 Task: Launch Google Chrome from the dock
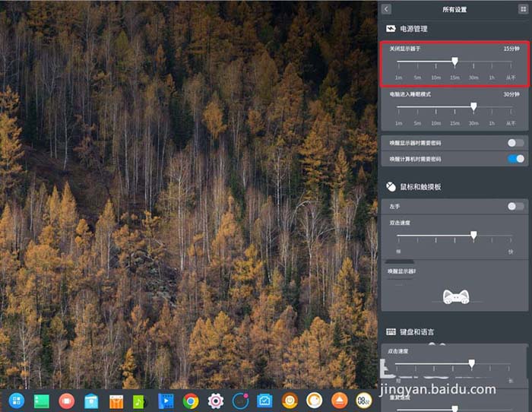point(191,401)
